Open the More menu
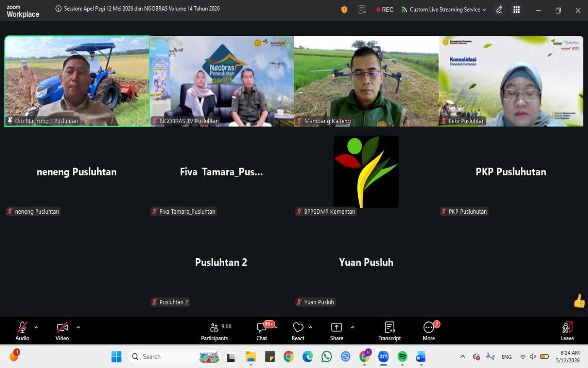Image resolution: width=588 pixels, height=368 pixels. pos(429,331)
